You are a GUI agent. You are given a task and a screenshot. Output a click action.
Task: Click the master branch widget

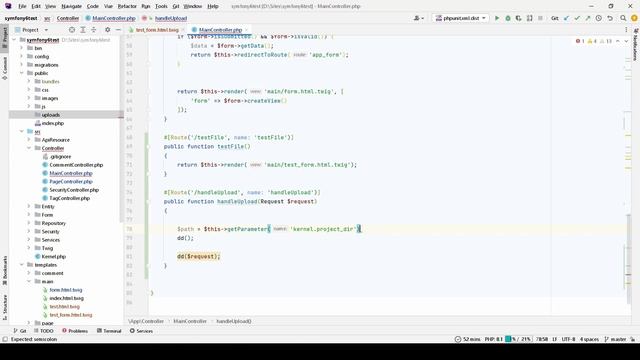pos(615,339)
